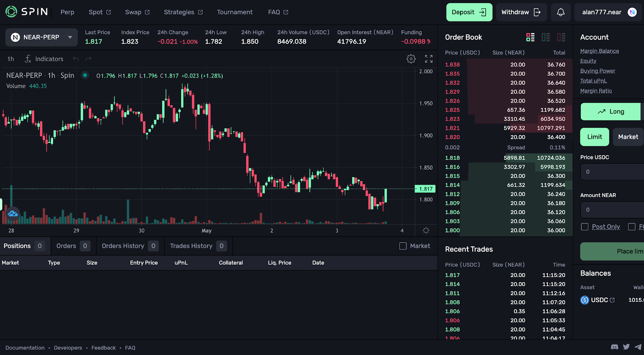This screenshot has width=644, height=355.
Task: Click the Total uPnL label
Action: click(x=593, y=81)
